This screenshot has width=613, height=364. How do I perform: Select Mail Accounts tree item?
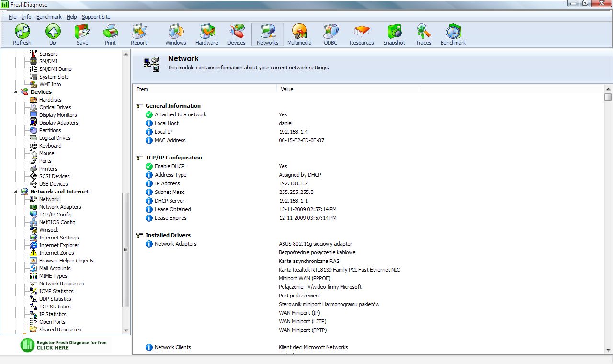point(55,268)
